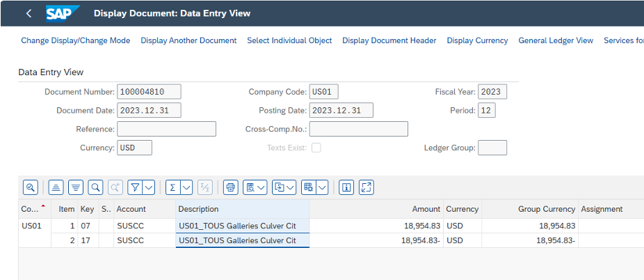Click the filter funnel icon

(x=136, y=187)
